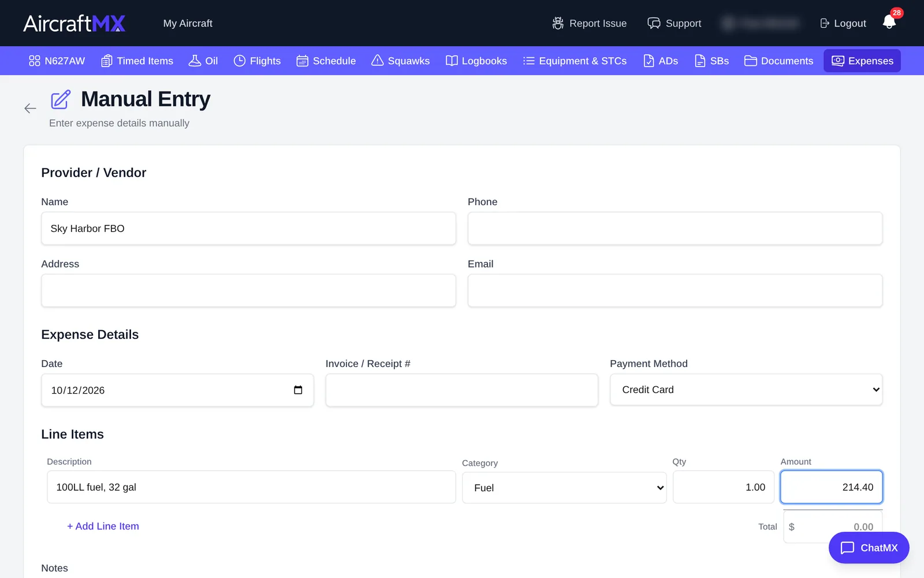Click the N627AW grid icon
924x578 pixels.
coord(35,61)
